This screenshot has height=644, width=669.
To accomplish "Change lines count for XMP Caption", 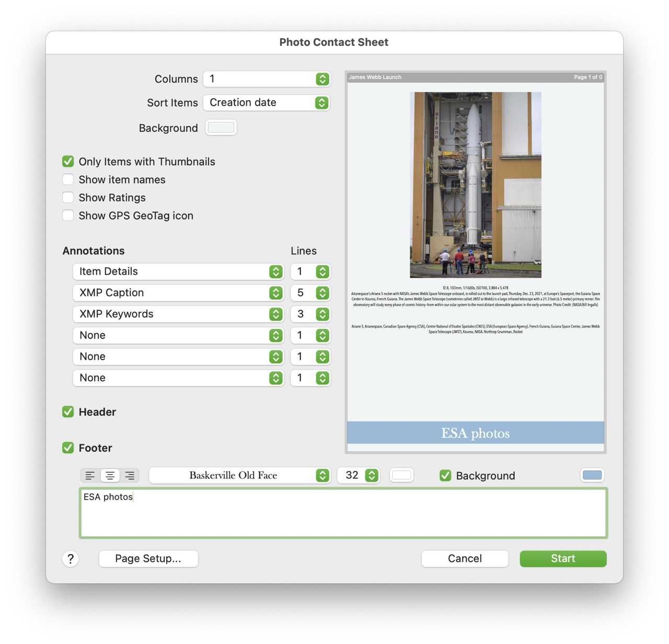I will point(310,293).
